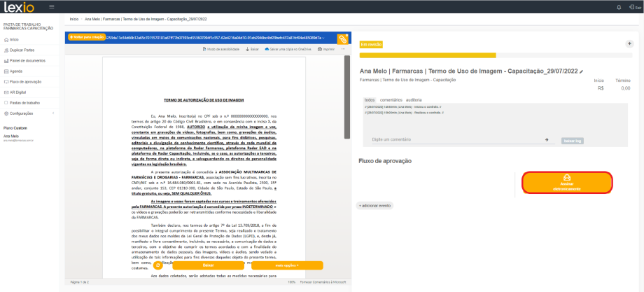
Task: Send comment with the arrow icon
Action: (x=547, y=140)
